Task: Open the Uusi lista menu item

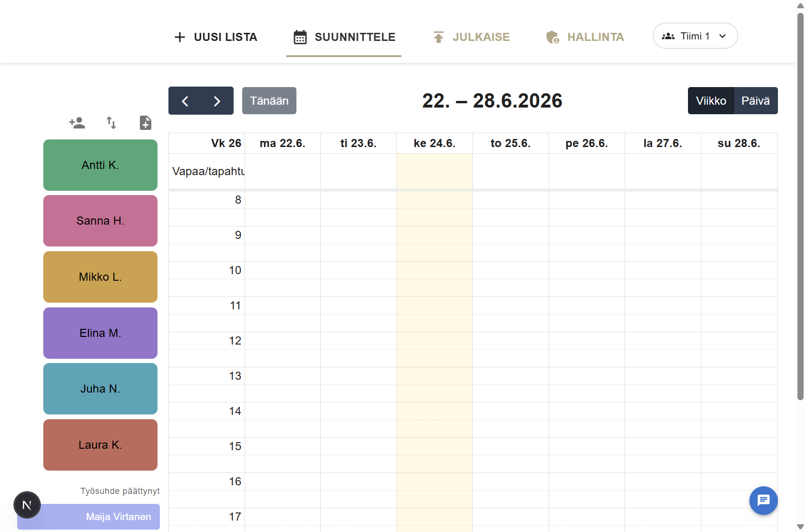Action: (216, 37)
